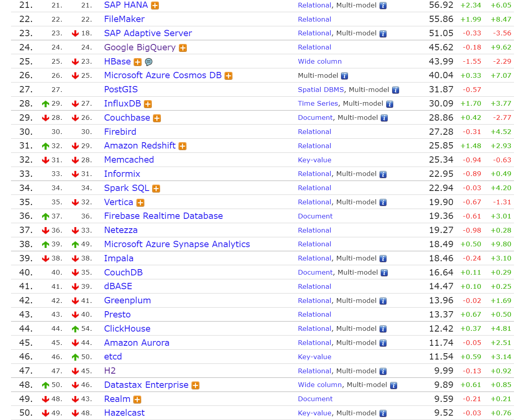The width and height of the screenshot is (525, 420).
Task: Click the orange plus icon next to Spark SQL
Action: [156, 189]
